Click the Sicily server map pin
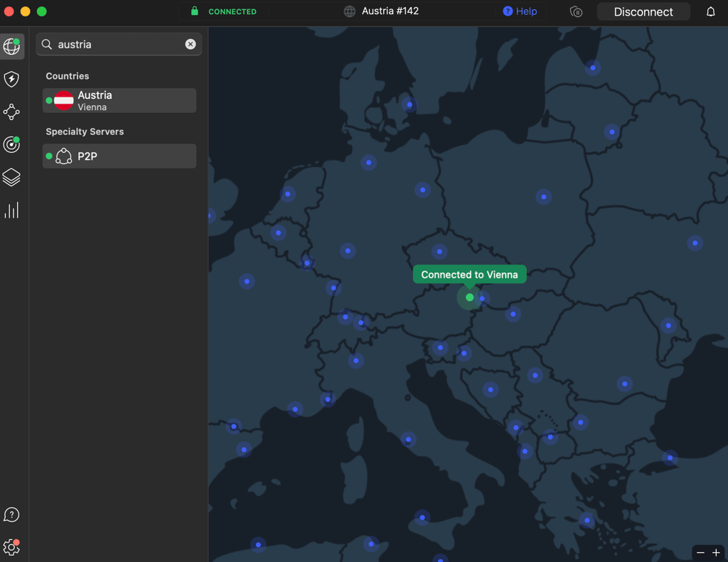 click(x=422, y=517)
